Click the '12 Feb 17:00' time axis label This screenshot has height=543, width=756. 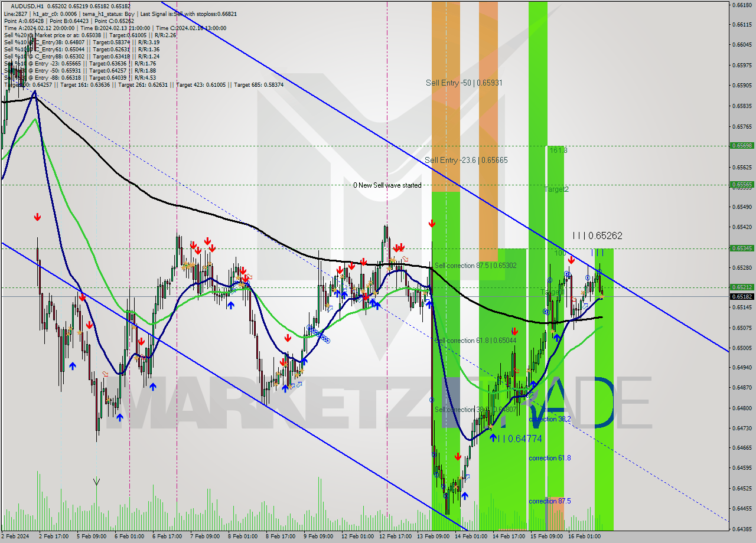[396, 537]
